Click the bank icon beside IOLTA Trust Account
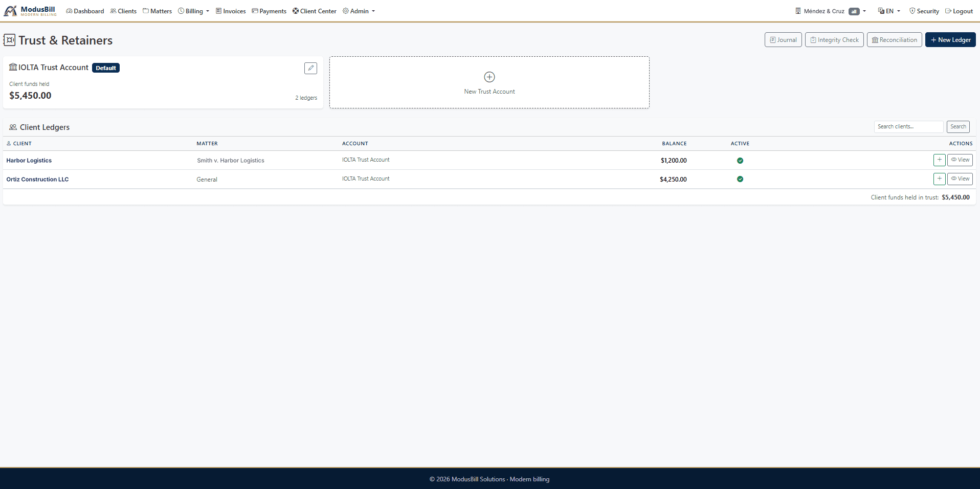Image resolution: width=980 pixels, height=489 pixels. tap(13, 67)
